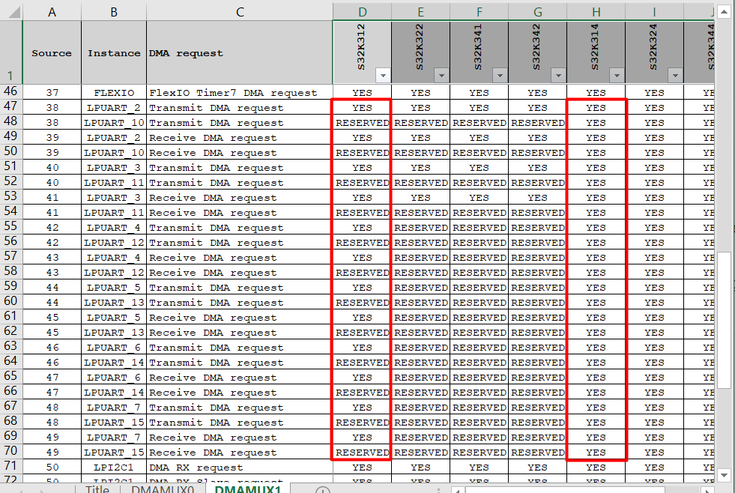This screenshot has width=735, height=493.
Task: Click the Source header cell
Action: 52,52
